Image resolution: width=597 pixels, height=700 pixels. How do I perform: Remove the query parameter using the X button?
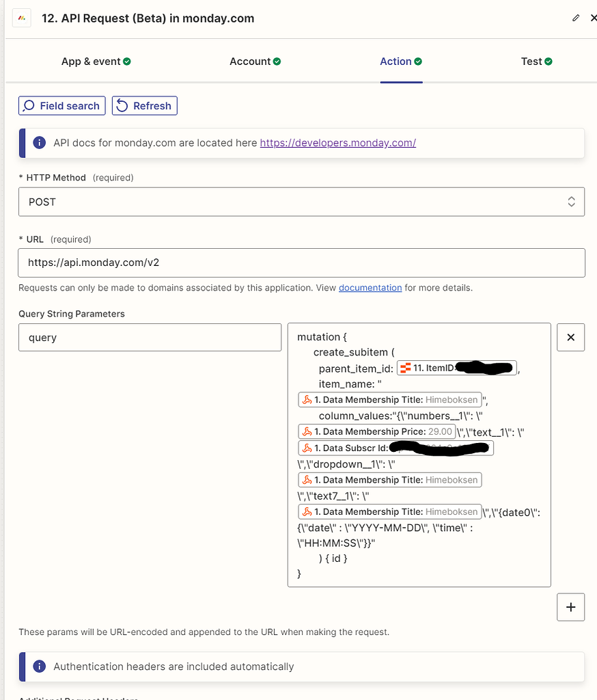tap(570, 337)
